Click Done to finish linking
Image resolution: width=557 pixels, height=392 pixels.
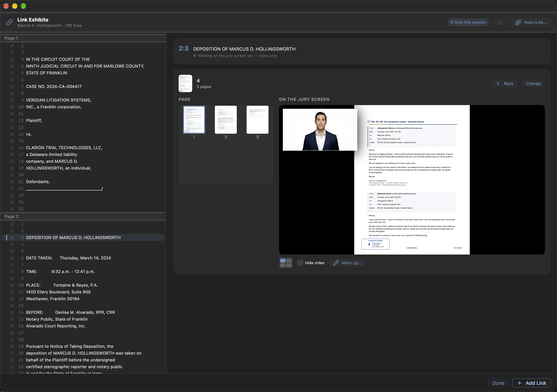coord(498,383)
